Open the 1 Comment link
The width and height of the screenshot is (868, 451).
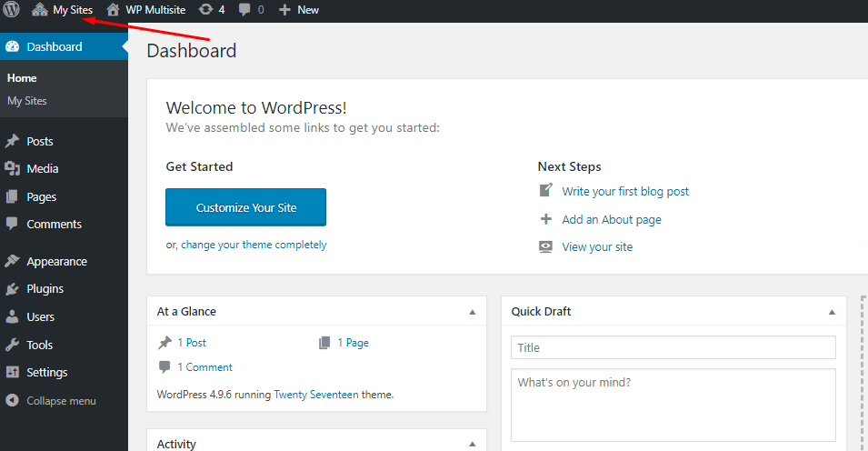coord(205,367)
